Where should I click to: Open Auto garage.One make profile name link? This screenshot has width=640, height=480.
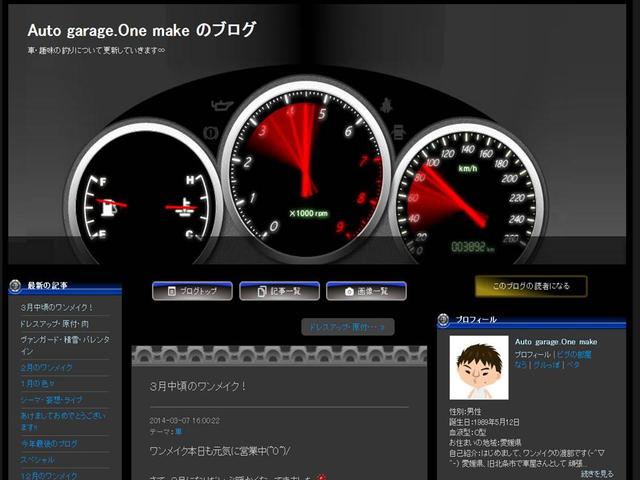click(556, 342)
